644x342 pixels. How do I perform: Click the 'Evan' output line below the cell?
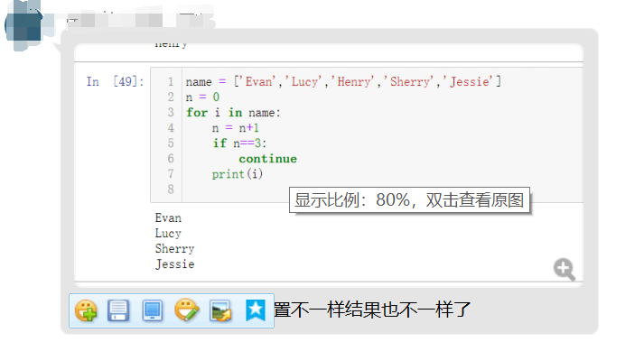pos(168,218)
